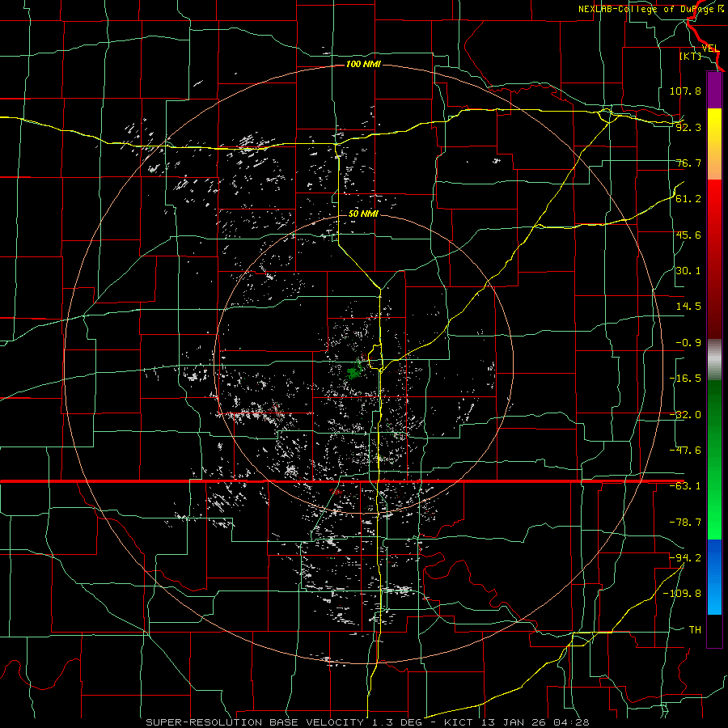
Task: Click the 76.7 value on velocity scale
Action: pos(688,163)
